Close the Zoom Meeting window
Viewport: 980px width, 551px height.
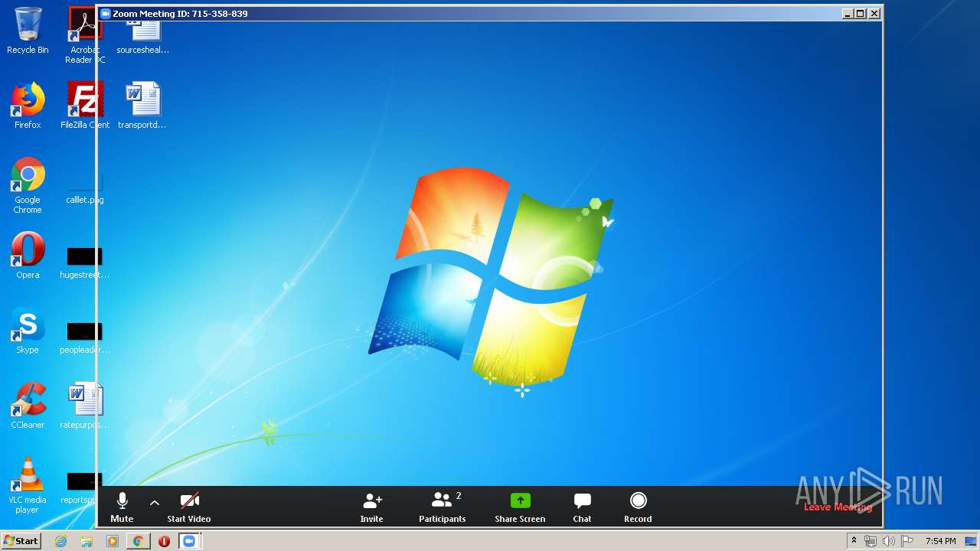[x=874, y=13]
